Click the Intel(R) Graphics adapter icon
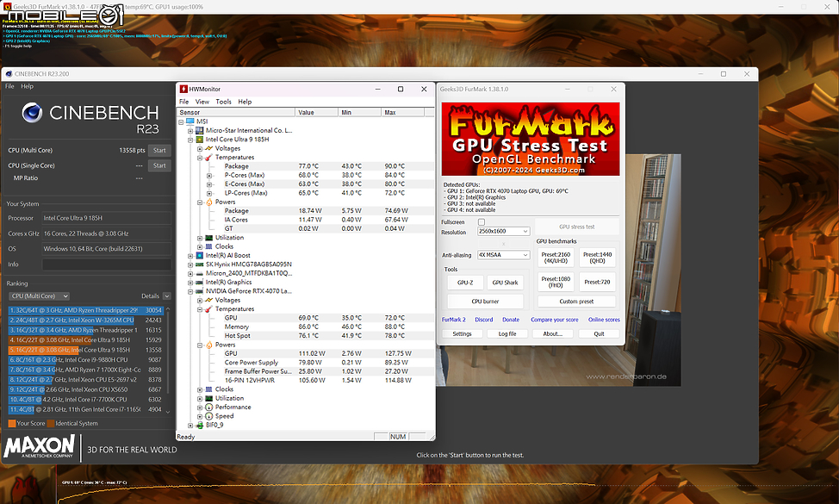Image resolution: width=839 pixels, height=504 pixels. [x=200, y=282]
